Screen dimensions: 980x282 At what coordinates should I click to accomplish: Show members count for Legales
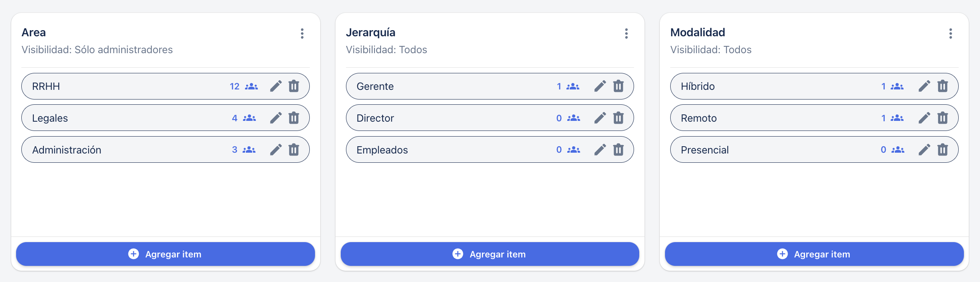coord(244,118)
